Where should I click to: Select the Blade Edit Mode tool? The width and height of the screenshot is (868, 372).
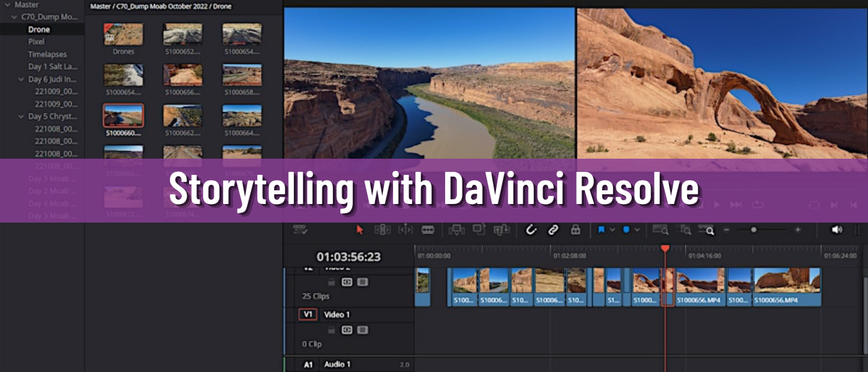coord(428,230)
